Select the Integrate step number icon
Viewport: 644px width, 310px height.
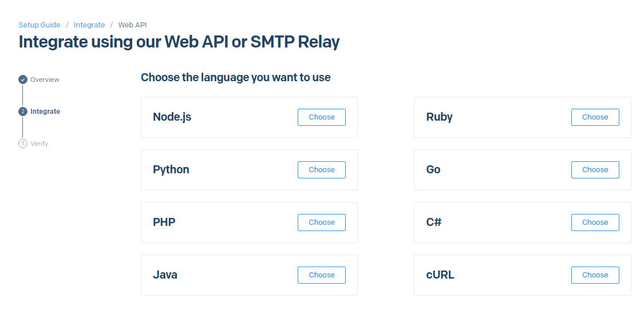pyautogui.click(x=23, y=112)
